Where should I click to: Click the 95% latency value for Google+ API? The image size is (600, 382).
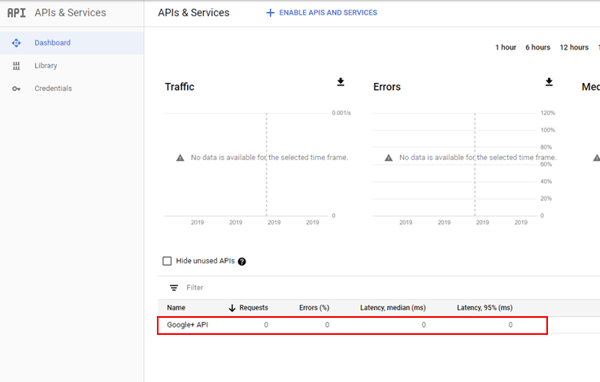click(510, 325)
